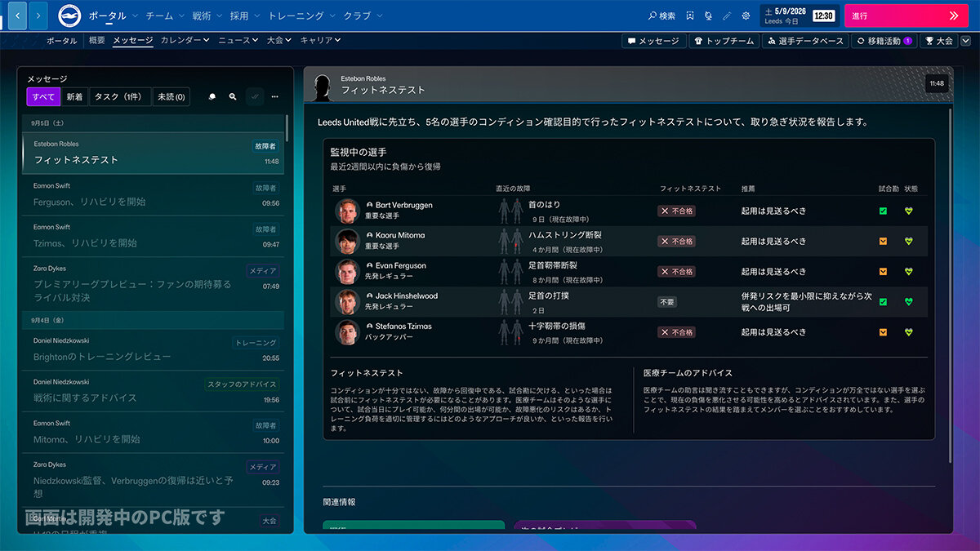Open the 大会 trophy shortcut button
980x551 pixels.
click(x=939, y=41)
